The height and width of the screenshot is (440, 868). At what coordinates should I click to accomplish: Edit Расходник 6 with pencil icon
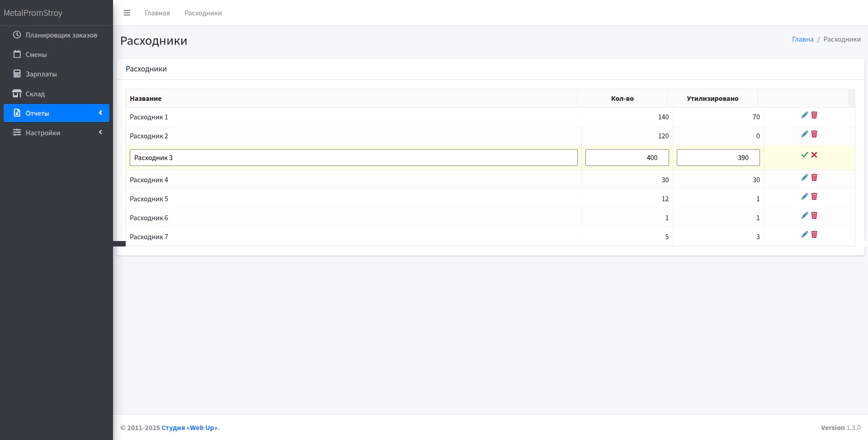tap(804, 216)
